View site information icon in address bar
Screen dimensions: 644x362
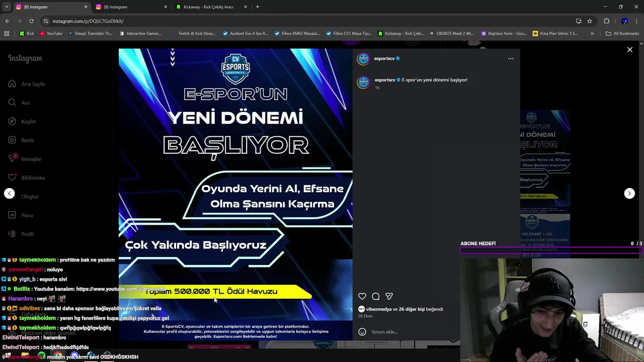[x=46, y=21]
